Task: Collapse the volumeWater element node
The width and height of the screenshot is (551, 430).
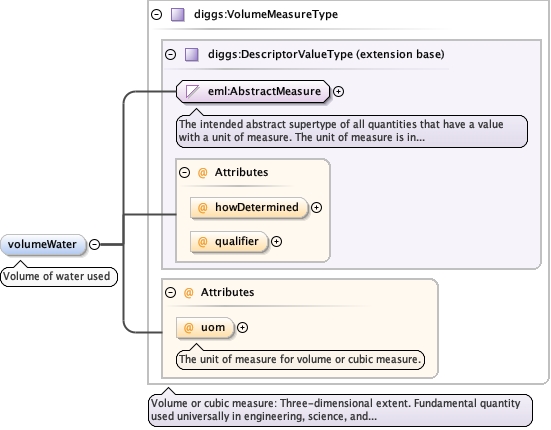Action: (x=95, y=244)
